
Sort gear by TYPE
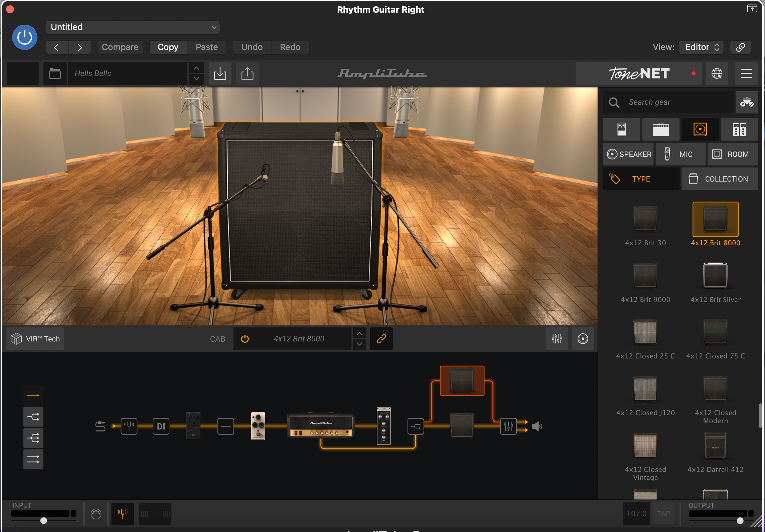[641, 179]
